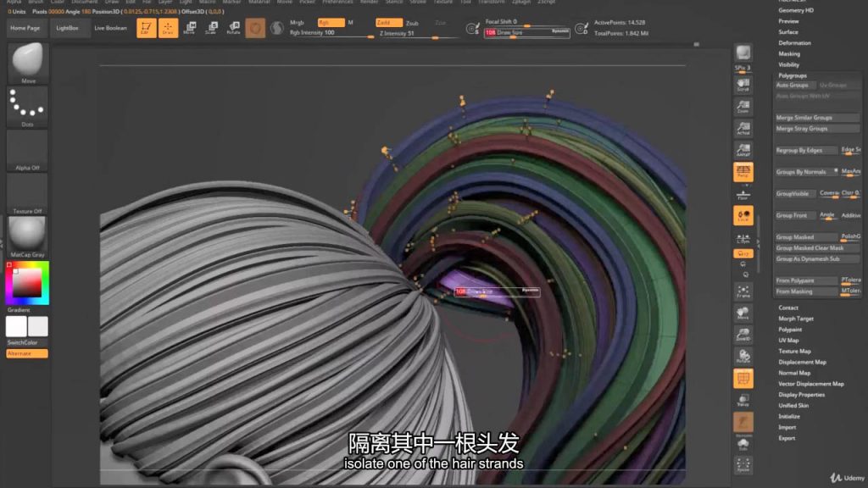This screenshot has height=488, width=868.
Task: Click the Zoom canvas icon
Action: tap(743, 107)
